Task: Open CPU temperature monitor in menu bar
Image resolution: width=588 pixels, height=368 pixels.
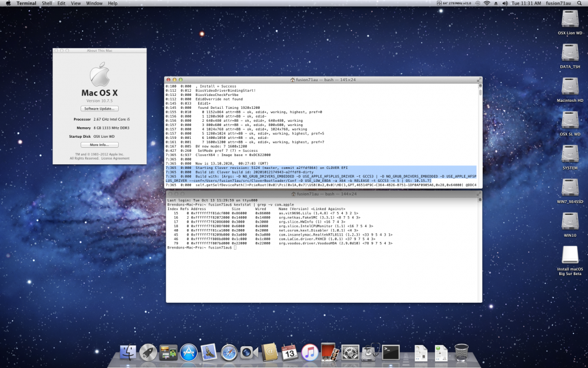Action: [x=455, y=4]
